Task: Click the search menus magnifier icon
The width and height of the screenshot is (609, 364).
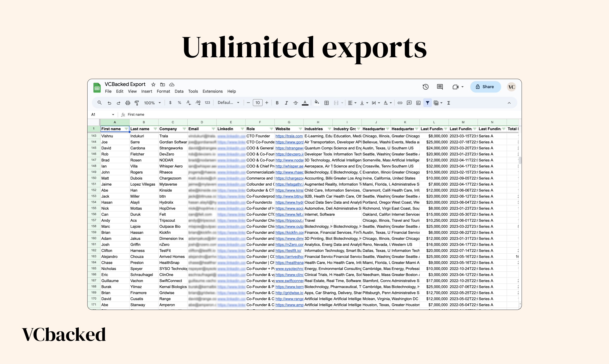Action: point(100,103)
